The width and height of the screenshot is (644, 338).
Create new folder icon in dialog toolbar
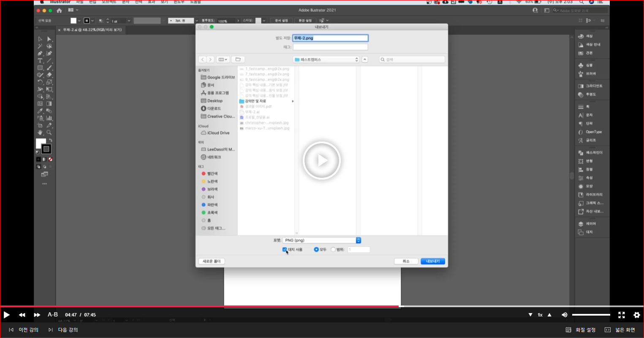[x=238, y=60]
